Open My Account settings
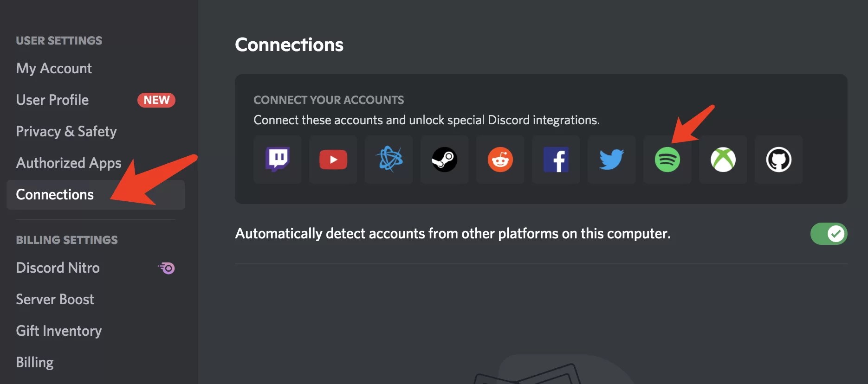The width and height of the screenshot is (868, 384). click(x=54, y=68)
